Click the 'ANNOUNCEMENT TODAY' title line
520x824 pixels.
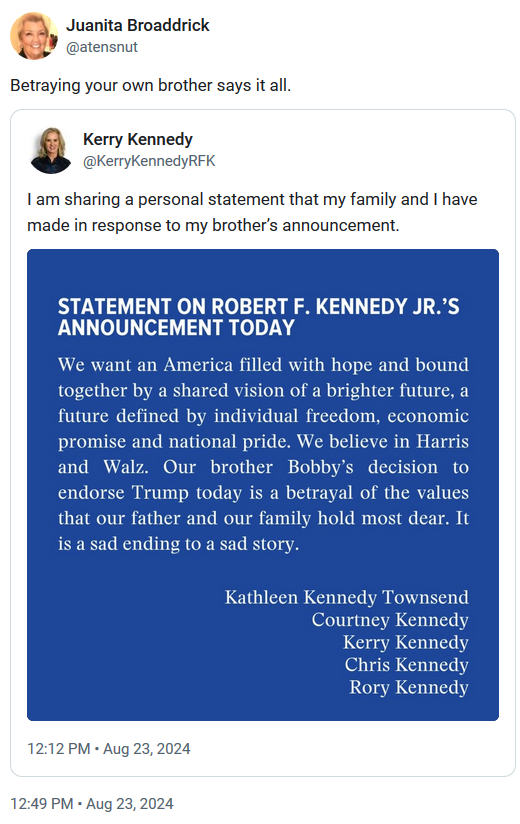pos(176,328)
